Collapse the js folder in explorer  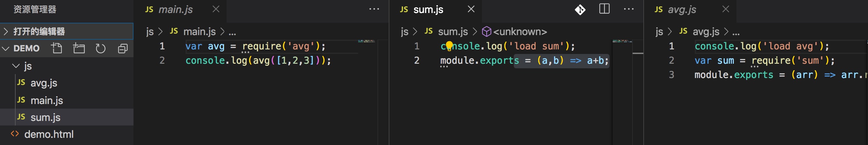pos(27,66)
